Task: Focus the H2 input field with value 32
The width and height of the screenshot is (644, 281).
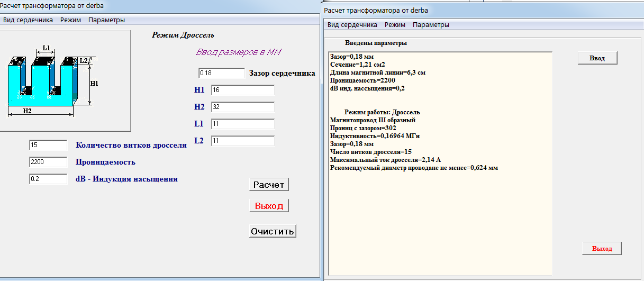Action: [243, 107]
